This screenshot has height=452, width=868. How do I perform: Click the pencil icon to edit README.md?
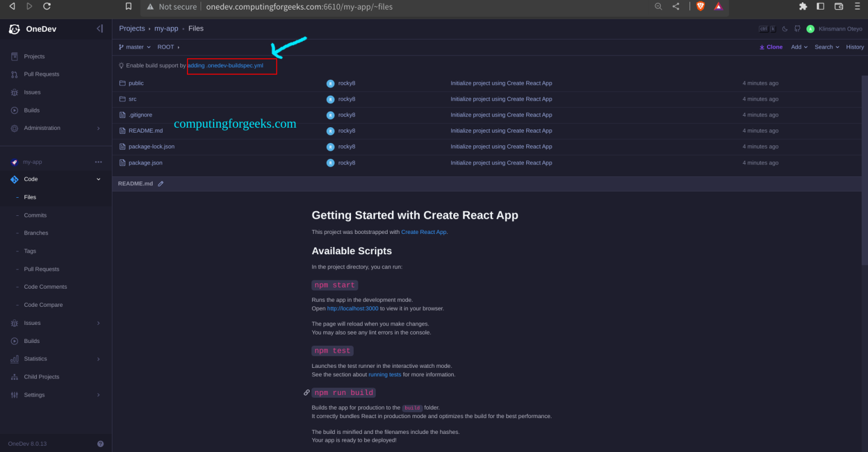coord(161,184)
